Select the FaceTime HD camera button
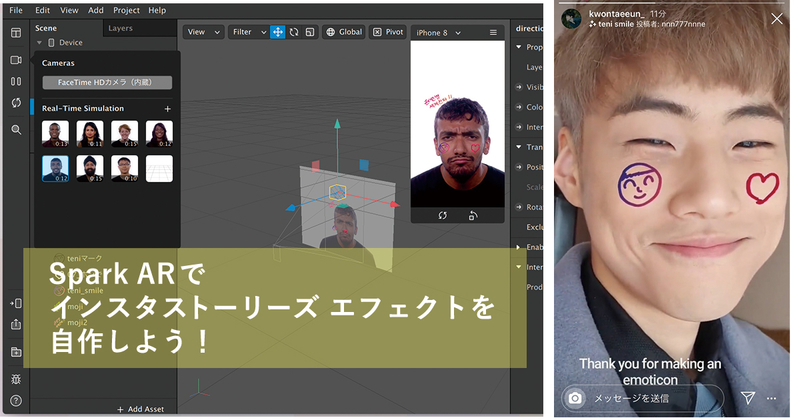800x420 pixels. pyautogui.click(x=107, y=82)
